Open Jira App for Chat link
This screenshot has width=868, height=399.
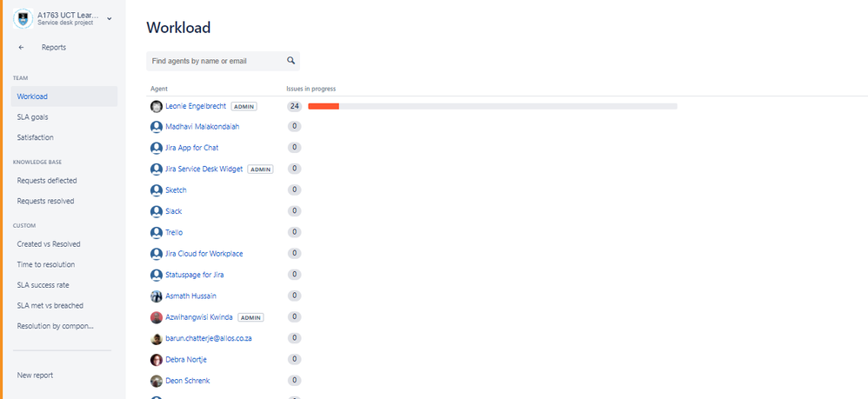point(192,148)
